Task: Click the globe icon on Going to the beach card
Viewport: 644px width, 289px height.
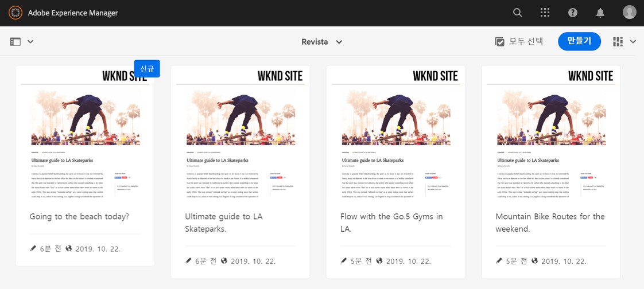Action: coord(68,248)
